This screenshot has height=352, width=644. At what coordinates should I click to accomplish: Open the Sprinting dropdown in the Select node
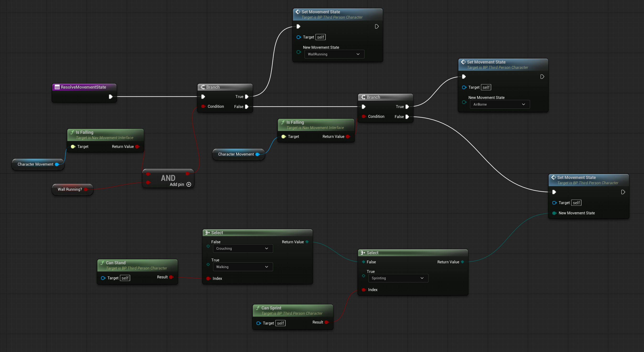(x=398, y=278)
